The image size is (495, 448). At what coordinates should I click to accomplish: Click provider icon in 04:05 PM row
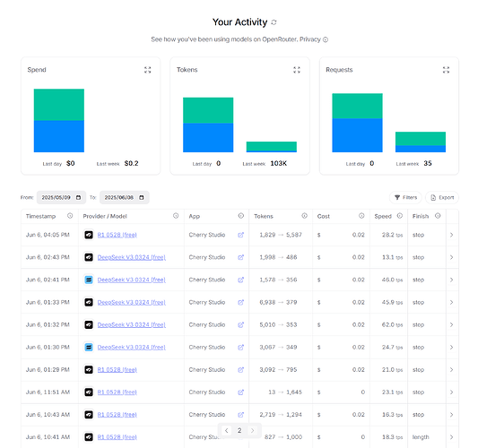click(89, 235)
